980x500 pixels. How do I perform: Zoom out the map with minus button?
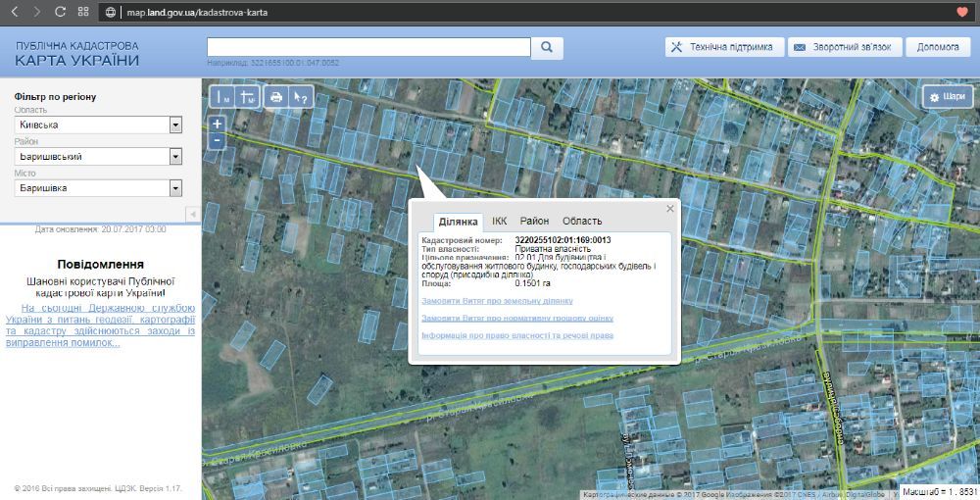tap(217, 140)
